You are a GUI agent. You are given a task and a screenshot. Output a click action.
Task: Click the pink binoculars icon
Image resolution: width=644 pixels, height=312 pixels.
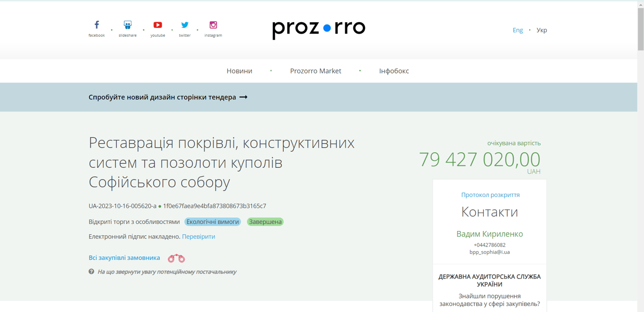[176, 258]
